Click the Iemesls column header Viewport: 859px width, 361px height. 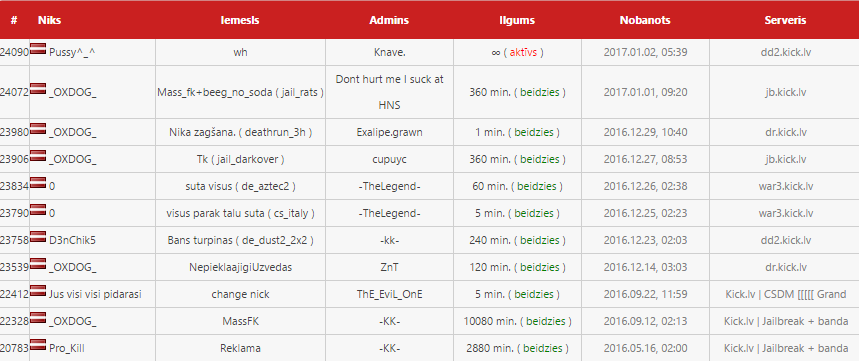[x=240, y=20]
